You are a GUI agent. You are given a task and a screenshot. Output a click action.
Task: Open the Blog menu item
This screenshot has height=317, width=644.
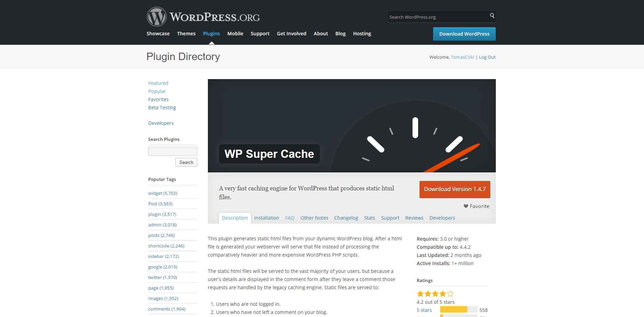tap(340, 34)
